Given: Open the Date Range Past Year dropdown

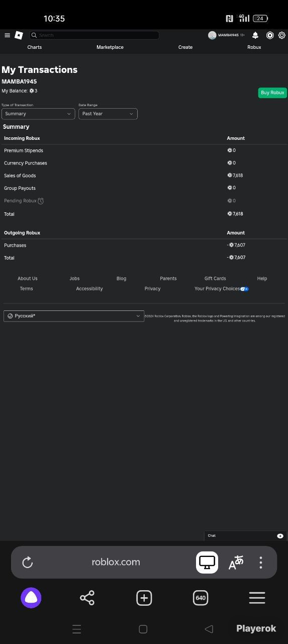Looking at the screenshot, I should click(x=108, y=114).
